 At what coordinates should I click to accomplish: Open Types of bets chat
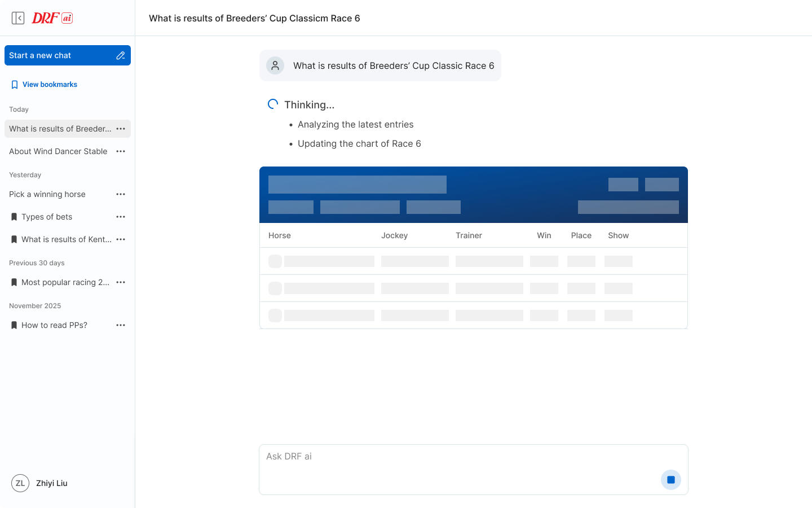(47, 217)
